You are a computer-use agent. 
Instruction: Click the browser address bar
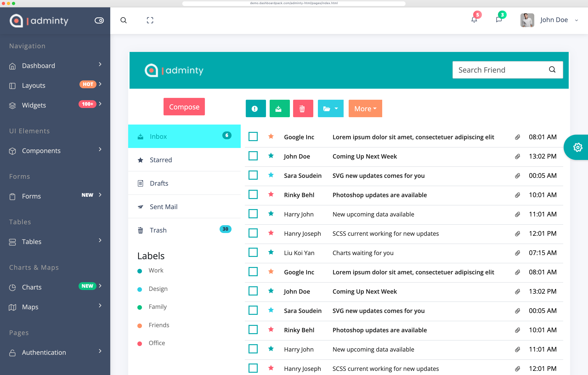click(294, 3)
